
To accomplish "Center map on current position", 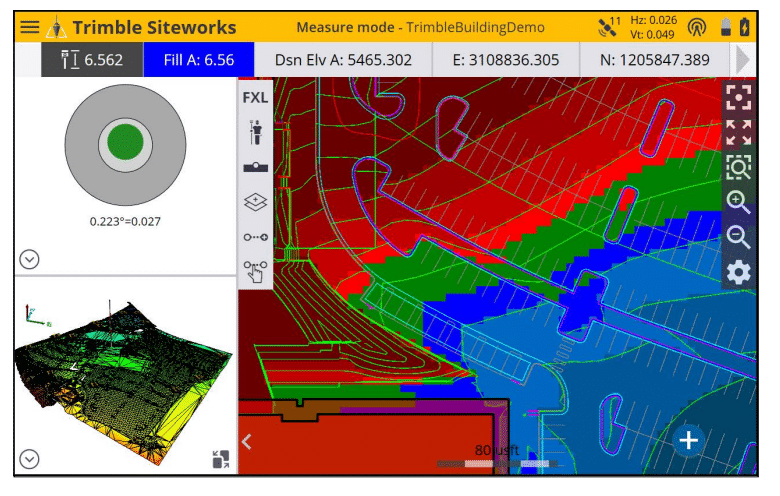I will coord(738,98).
